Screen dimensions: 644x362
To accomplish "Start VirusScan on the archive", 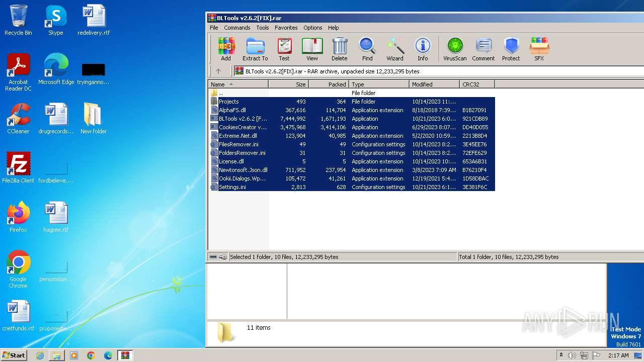I will pos(455,49).
